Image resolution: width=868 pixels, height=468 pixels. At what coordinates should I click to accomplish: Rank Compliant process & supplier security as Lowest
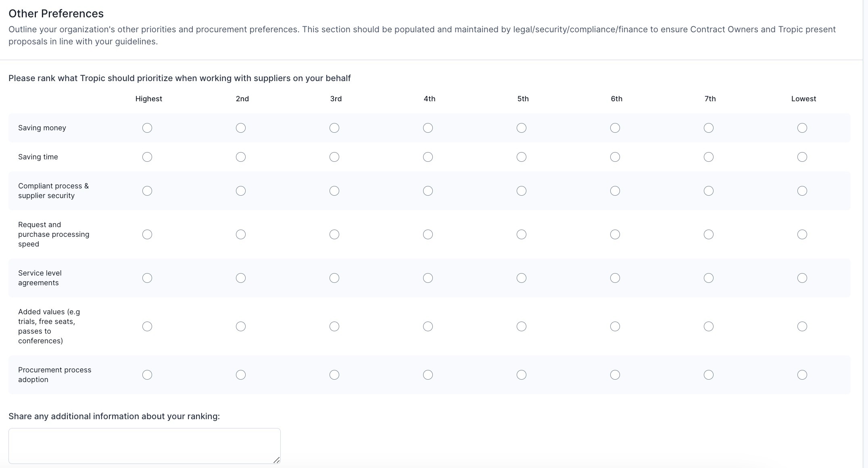point(802,191)
